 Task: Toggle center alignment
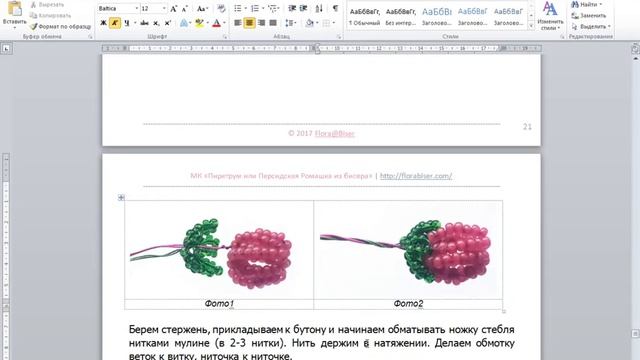tap(249, 23)
